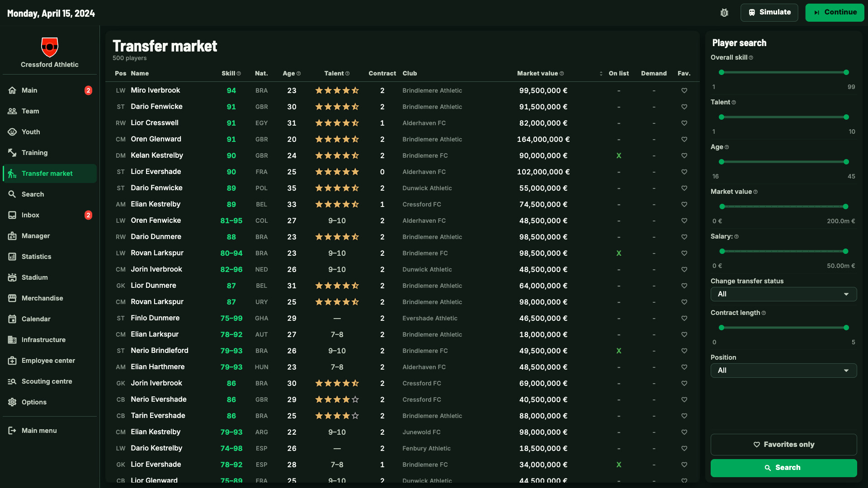Select the Lior Evershade ST player row
868x488 pixels.
402,172
